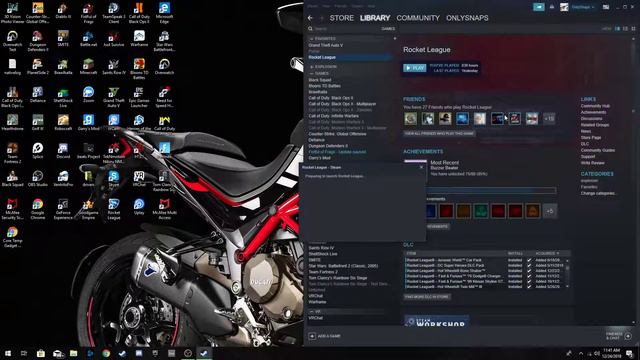Open the Discord desktop icon

[63, 151]
